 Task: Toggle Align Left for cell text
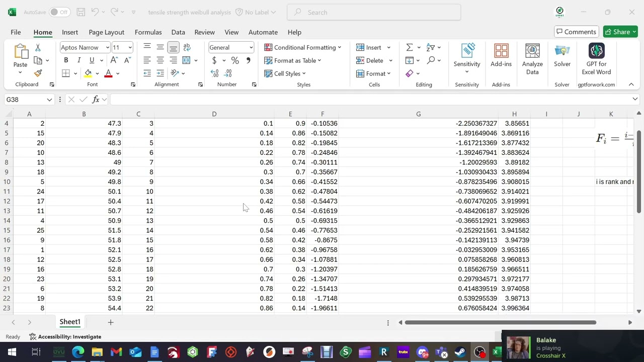point(147,60)
